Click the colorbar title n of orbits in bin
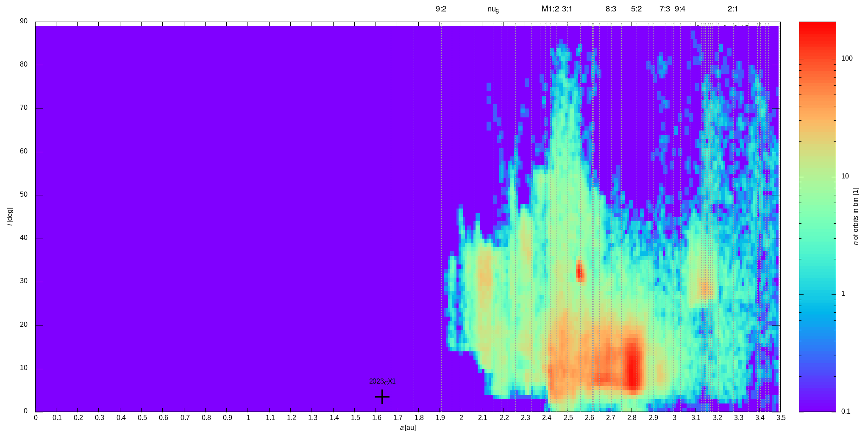 (856, 216)
